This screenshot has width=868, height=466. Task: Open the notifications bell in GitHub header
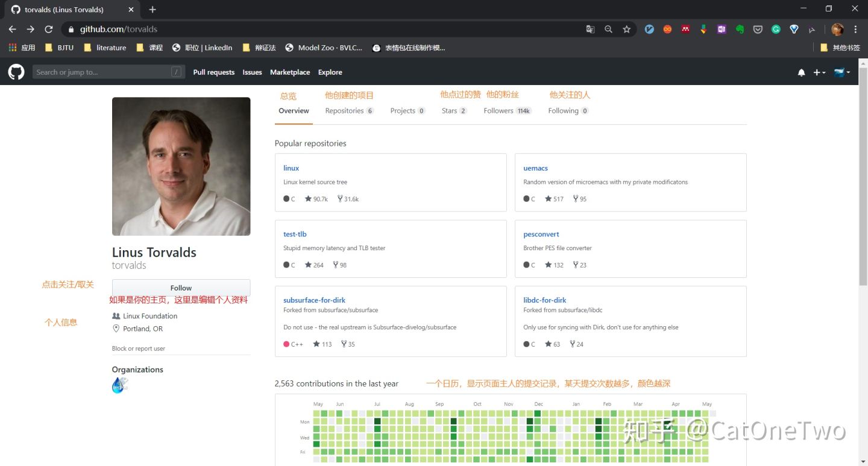pyautogui.click(x=801, y=72)
